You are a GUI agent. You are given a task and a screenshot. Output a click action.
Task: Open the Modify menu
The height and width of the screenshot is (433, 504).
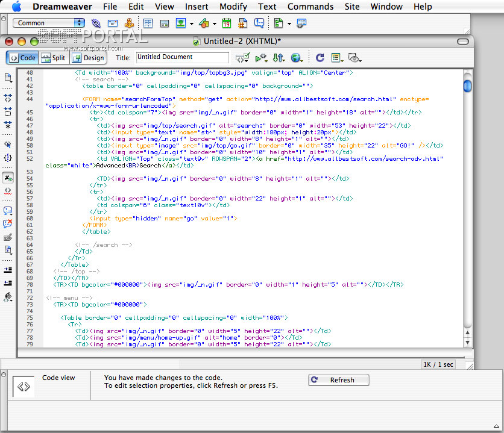233,7
